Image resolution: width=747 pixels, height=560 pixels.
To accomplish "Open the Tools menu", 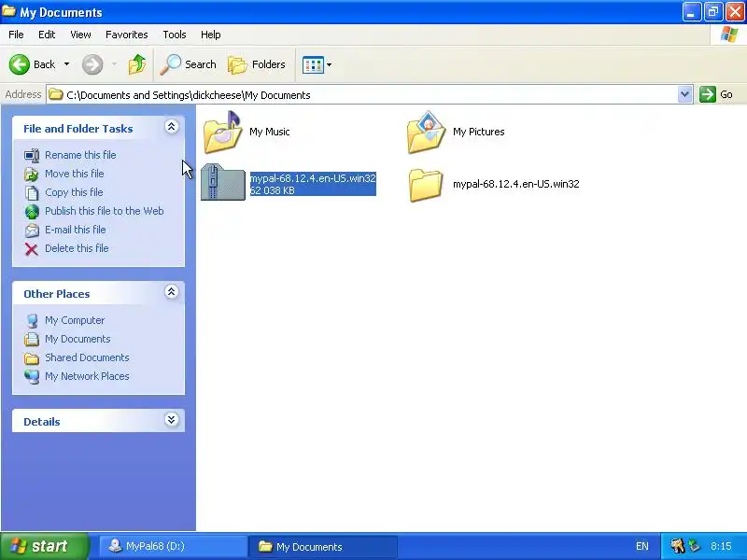I will (x=175, y=35).
